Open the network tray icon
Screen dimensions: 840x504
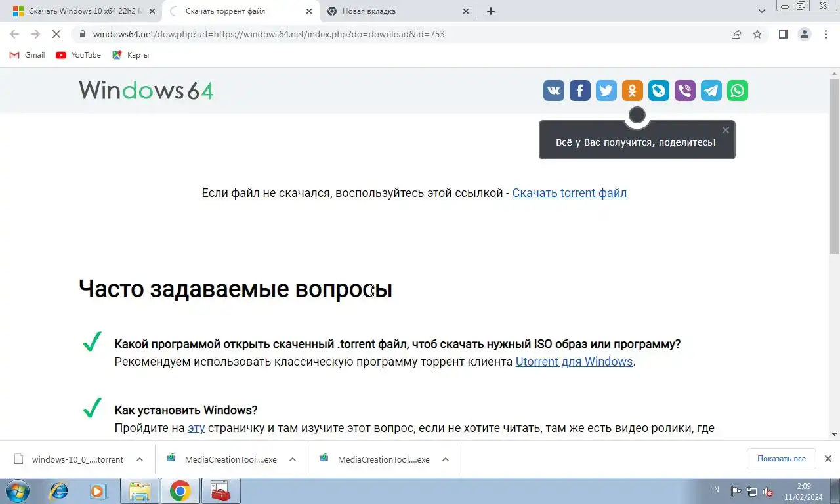click(752, 492)
